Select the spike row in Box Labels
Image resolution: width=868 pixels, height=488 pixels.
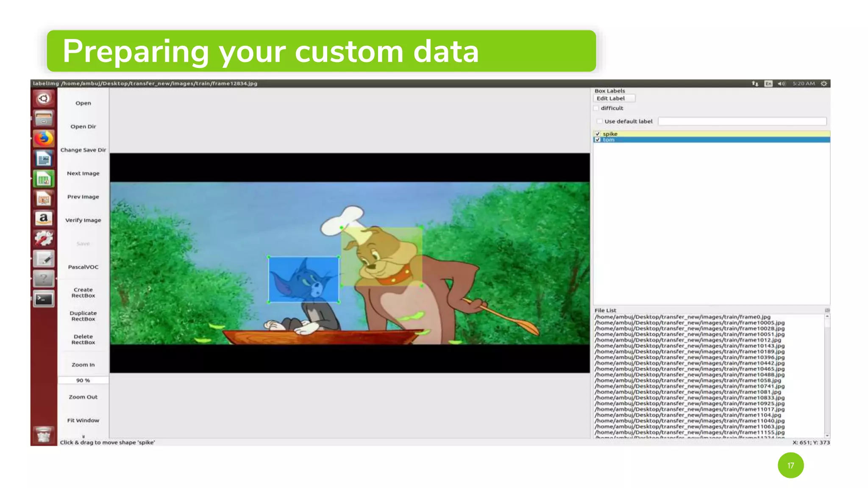712,134
